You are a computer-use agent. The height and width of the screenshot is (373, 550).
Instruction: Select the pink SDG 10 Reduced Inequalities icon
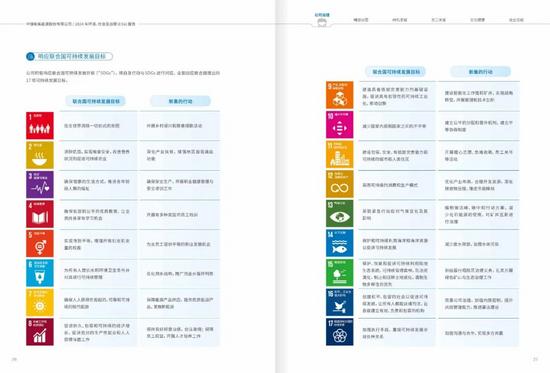pos(340,125)
